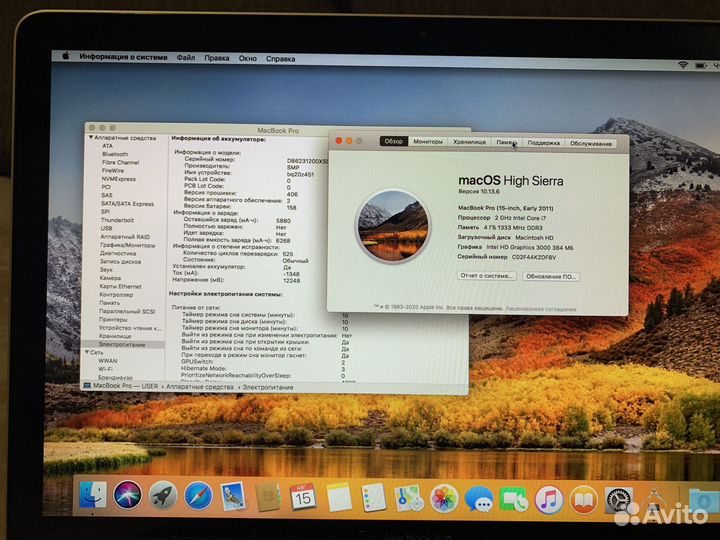Screen dimensions: 720x540
Task: Select Диагностика in the sidebar
Action: pyautogui.click(x=118, y=253)
